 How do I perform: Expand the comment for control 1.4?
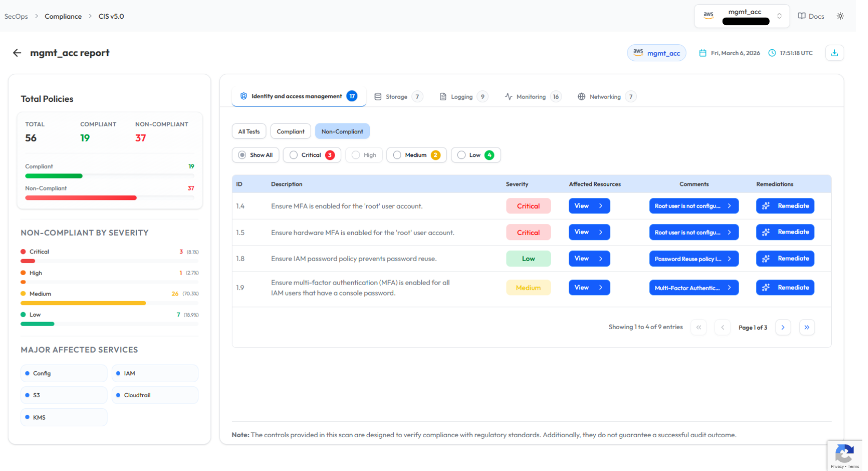click(693, 206)
